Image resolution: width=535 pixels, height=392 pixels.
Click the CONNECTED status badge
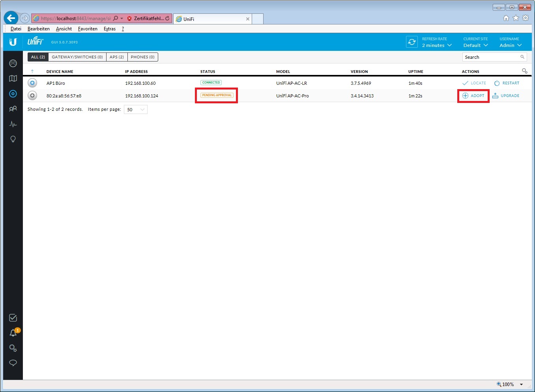tap(211, 82)
